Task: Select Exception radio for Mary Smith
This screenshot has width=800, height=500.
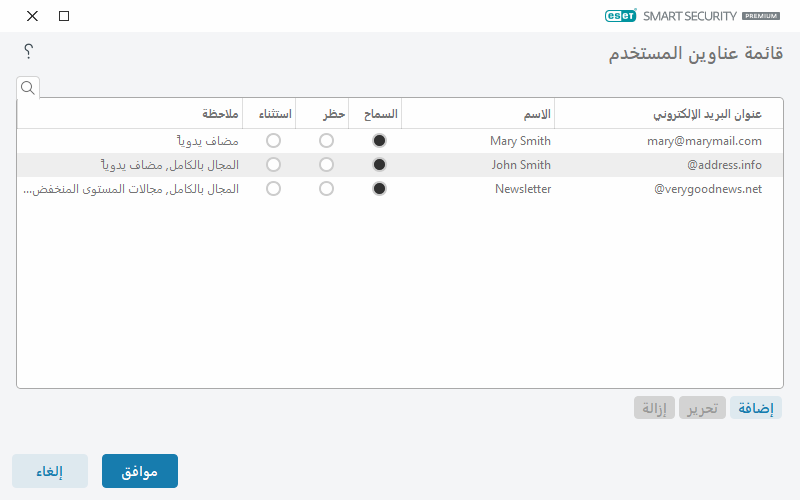Action: click(x=273, y=141)
